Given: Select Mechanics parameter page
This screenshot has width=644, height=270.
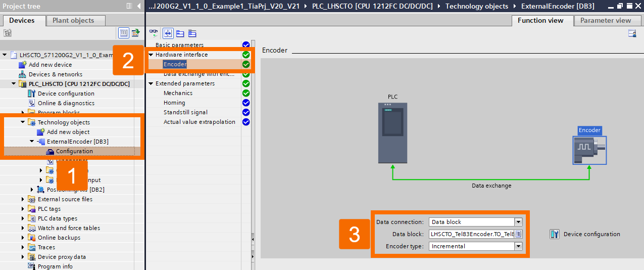Looking at the screenshot, I should pyautogui.click(x=178, y=93).
